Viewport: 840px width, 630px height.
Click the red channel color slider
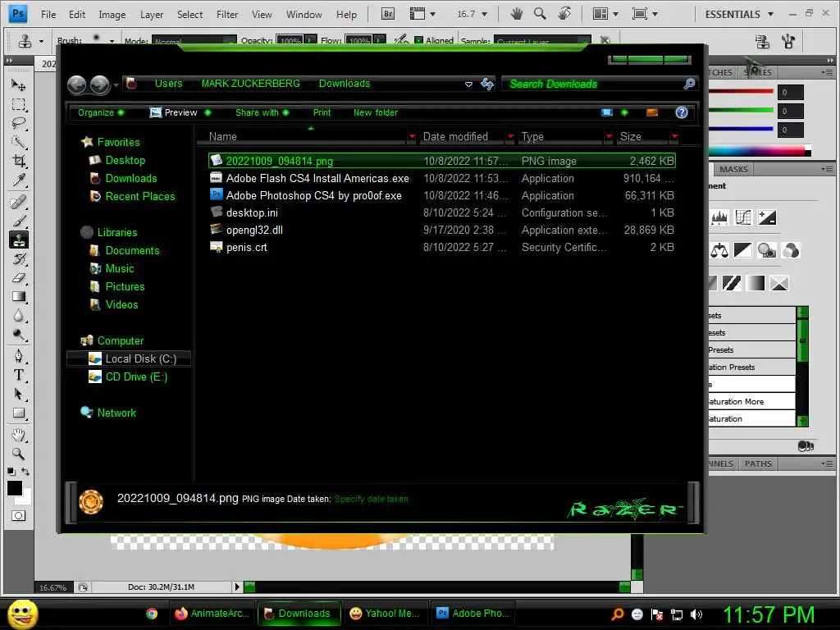coord(741,92)
